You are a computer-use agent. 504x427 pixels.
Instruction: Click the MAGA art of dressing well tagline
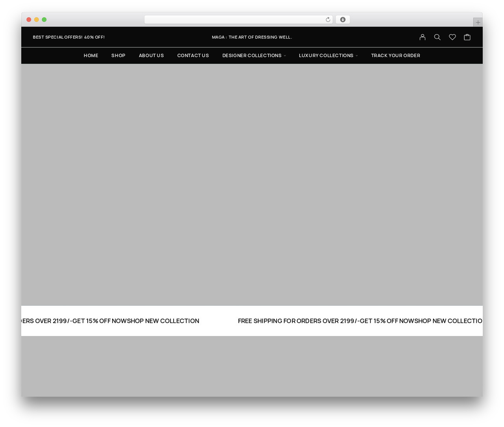click(x=252, y=37)
